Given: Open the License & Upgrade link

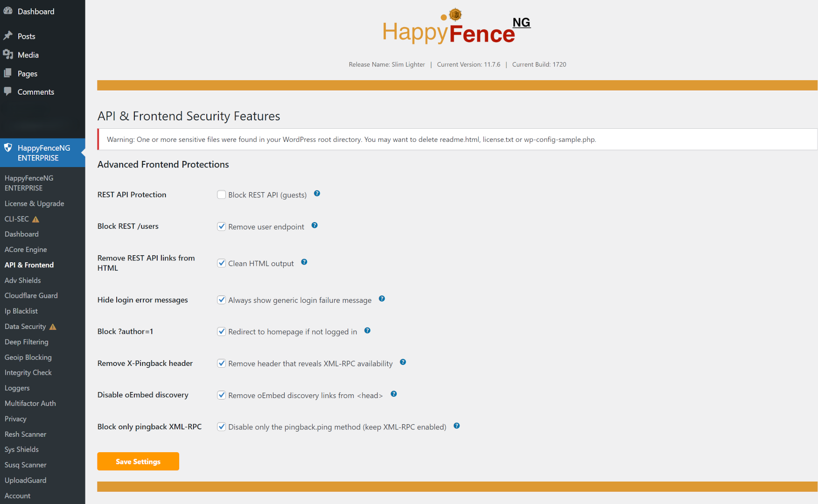Looking at the screenshot, I should click(34, 203).
